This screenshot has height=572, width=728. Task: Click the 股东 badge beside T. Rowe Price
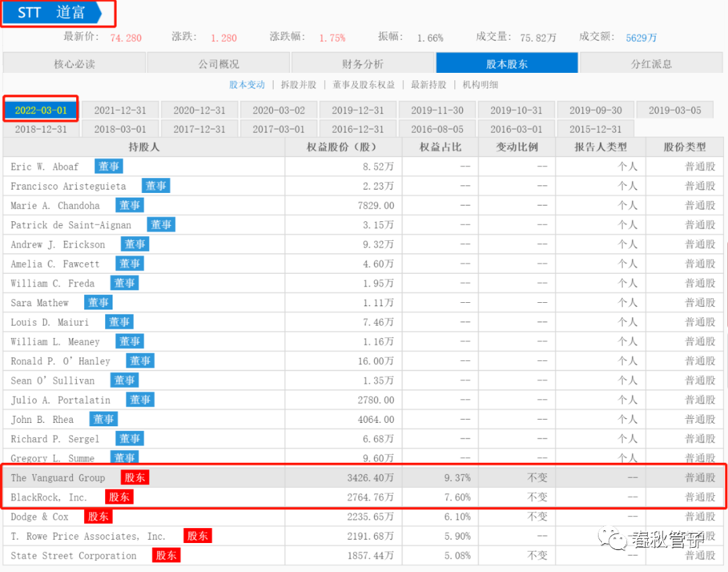point(198,536)
